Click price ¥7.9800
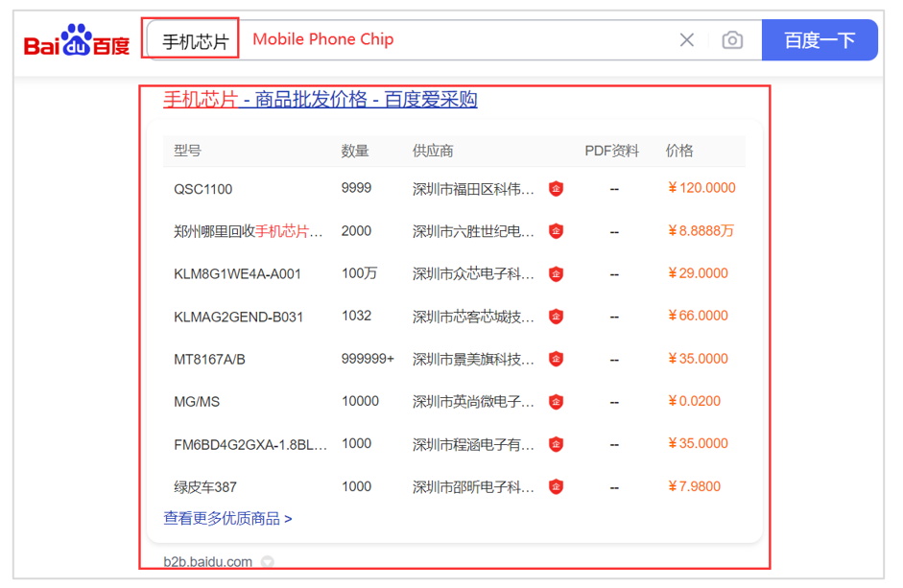This screenshot has height=588, width=903. tap(694, 486)
